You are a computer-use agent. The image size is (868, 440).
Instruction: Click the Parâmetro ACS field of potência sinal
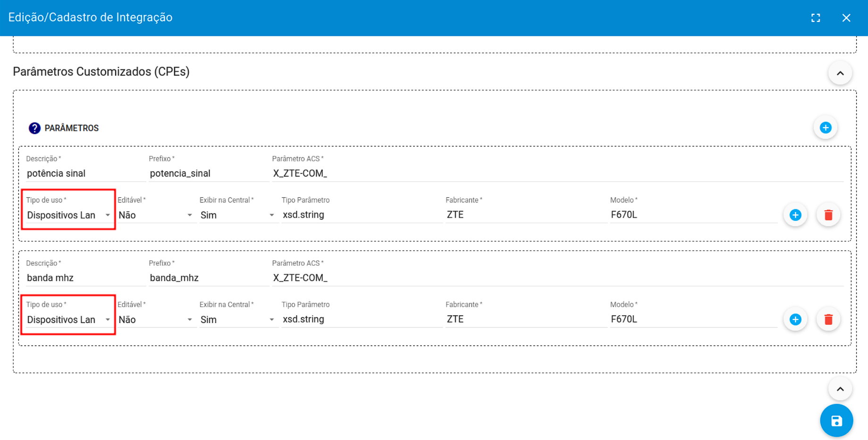point(557,173)
